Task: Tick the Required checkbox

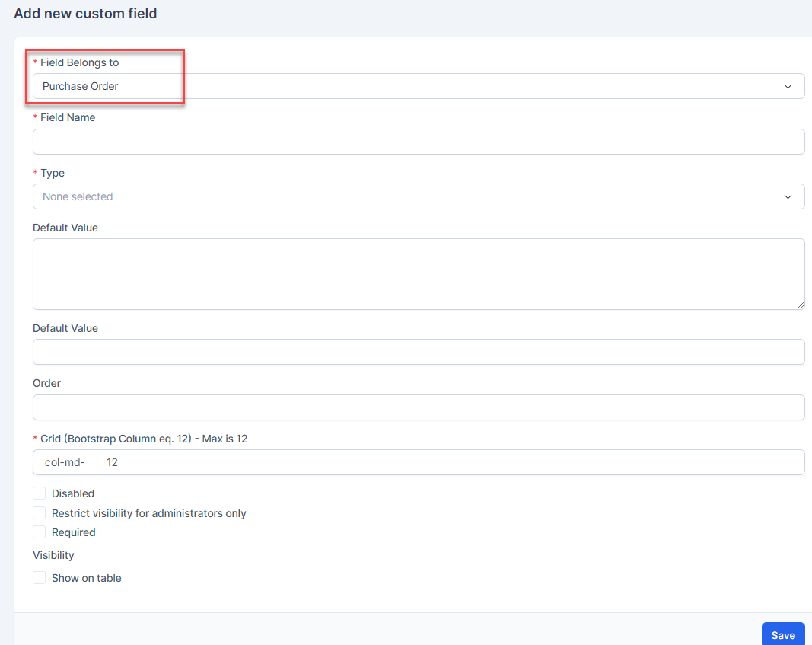Action: tap(40, 532)
